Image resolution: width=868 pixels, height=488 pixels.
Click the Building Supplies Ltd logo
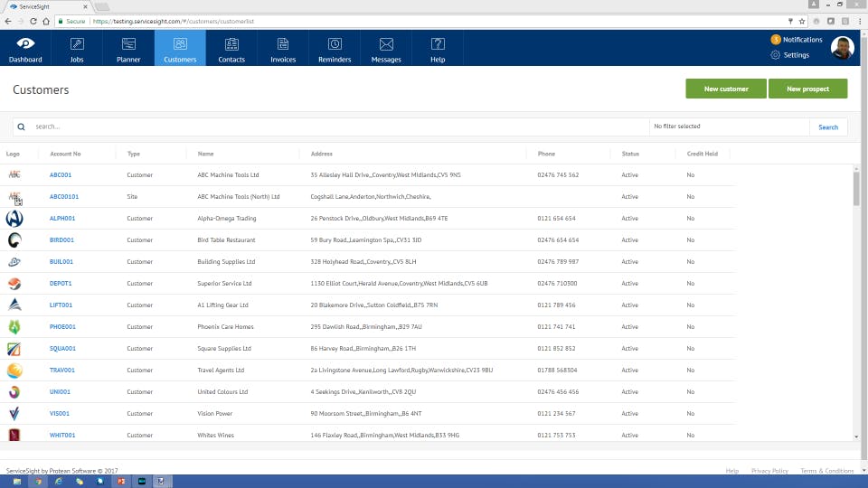14,262
